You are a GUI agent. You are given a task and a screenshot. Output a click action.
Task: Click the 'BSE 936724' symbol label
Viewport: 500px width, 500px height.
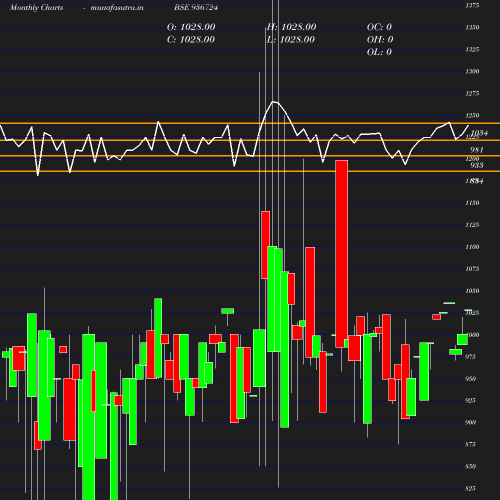click(196, 7)
